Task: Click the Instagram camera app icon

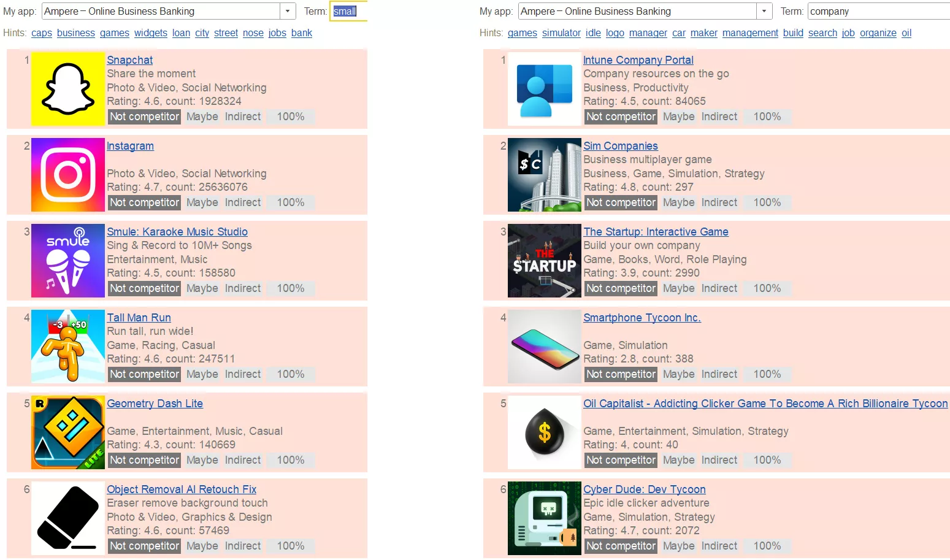Action: [68, 175]
